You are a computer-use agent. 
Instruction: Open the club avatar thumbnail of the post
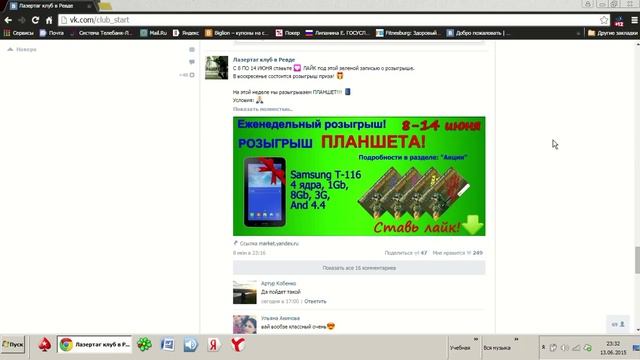[x=216, y=67]
